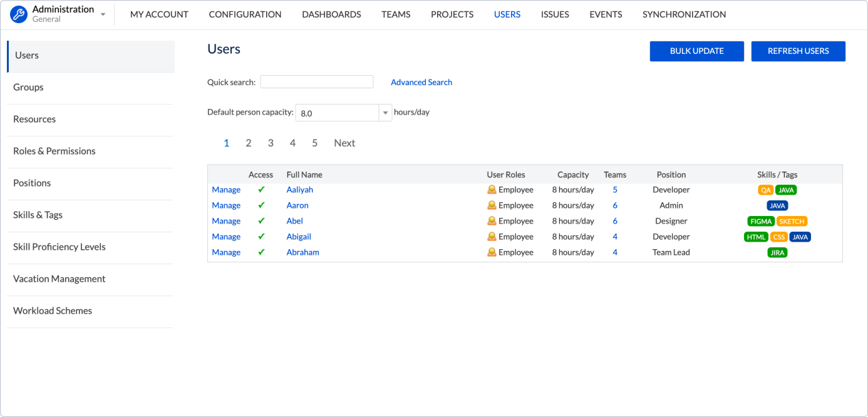Click the orange CSS skill tag
The image size is (868, 417).
pyautogui.click(x=779, y=237)
